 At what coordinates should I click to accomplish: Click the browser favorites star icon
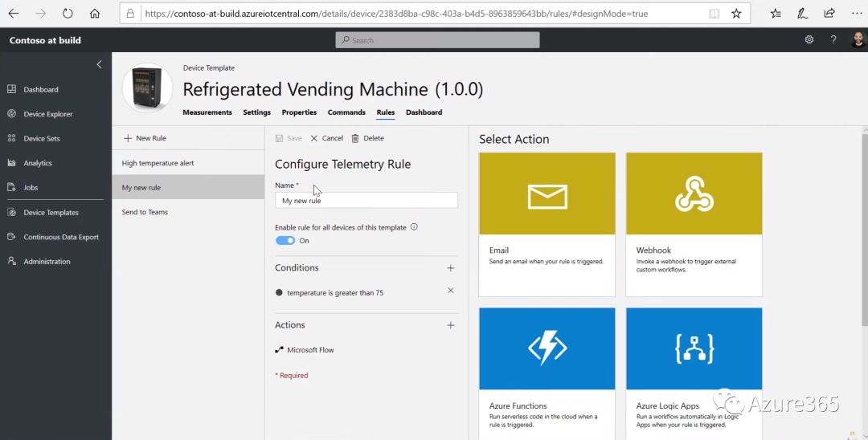click(x=736, y=14)
